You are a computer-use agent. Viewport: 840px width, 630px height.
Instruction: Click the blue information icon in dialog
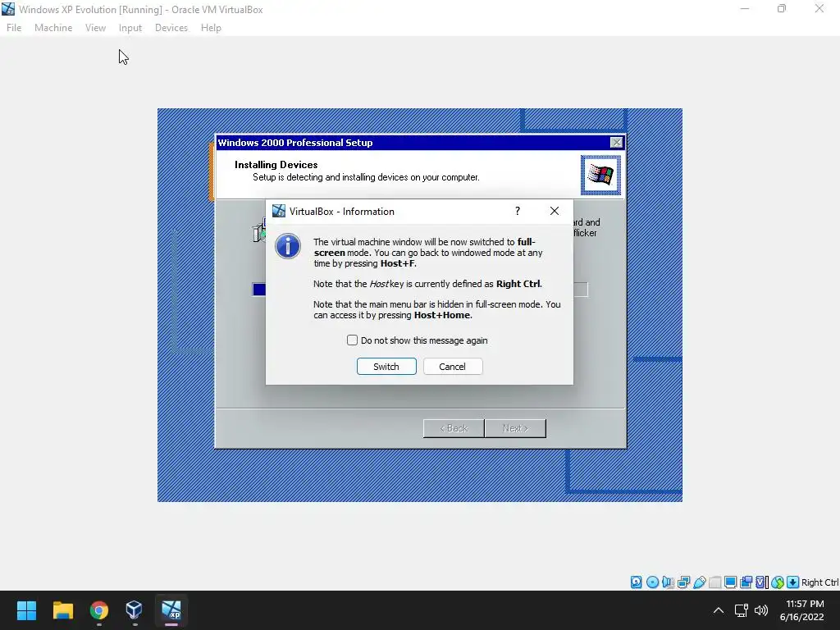[x=288, y=246]
